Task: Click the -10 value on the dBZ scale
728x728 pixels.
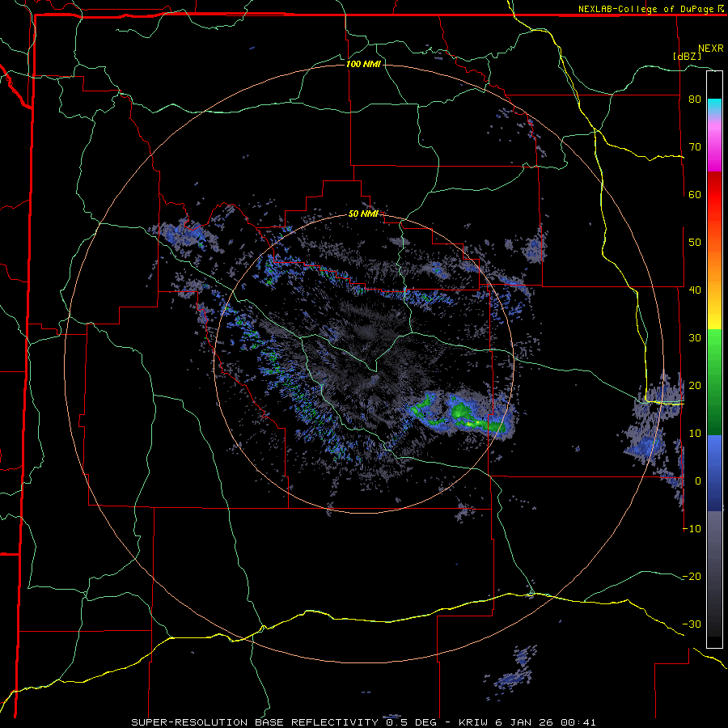Action: tap(692, 529)
